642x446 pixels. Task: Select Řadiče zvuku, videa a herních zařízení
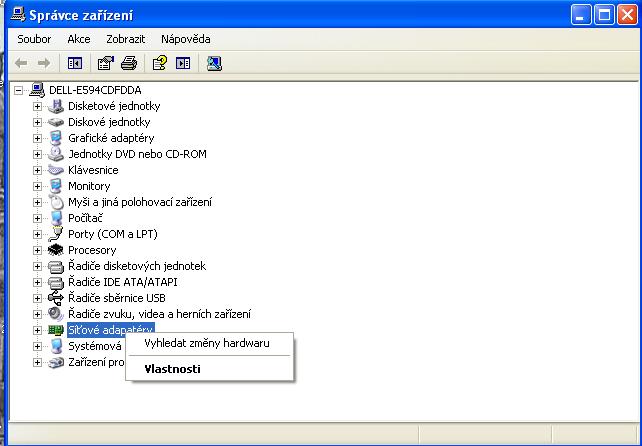[159, 314]
